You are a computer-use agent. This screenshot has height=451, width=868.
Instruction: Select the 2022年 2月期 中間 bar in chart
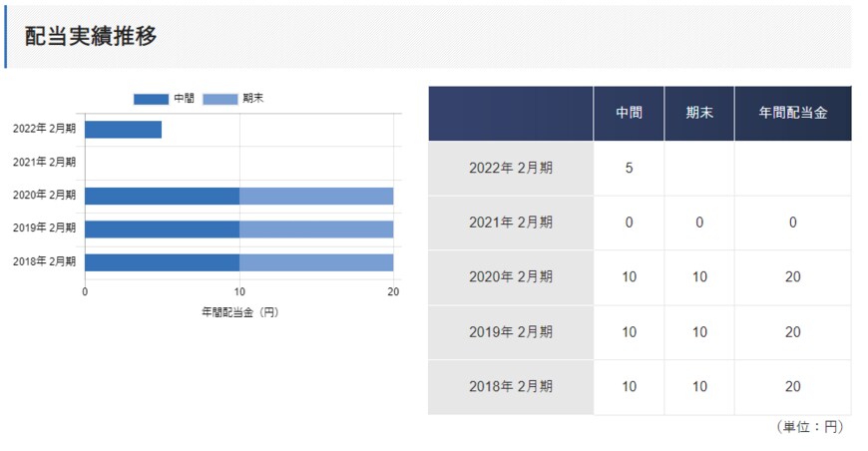123,129
